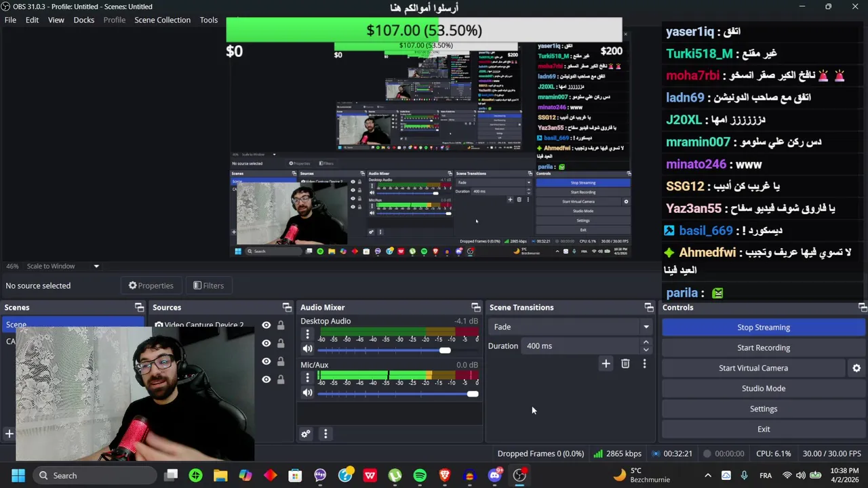Image resolution: width=868 pixels, height=488 pixels.
Task: Float the Audio Mixer dock with its pop-out icon
Action: pos(475,308)
